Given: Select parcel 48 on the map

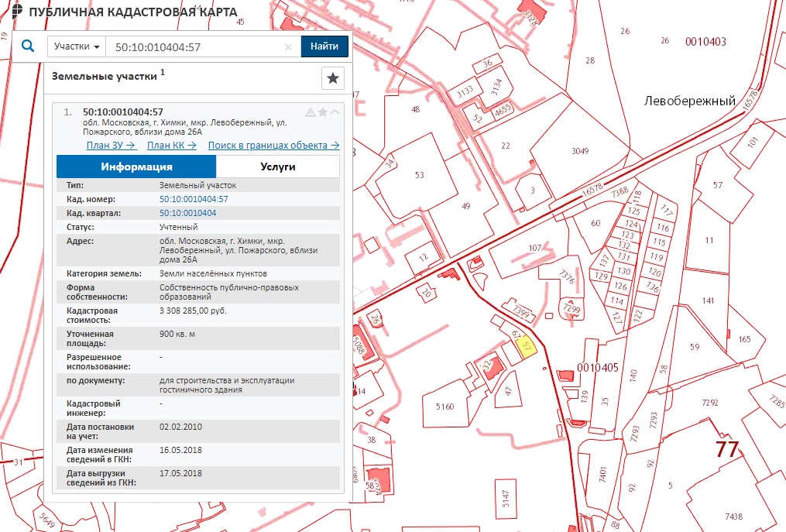Looking at the screenshot, I should (x=416, y=109).
